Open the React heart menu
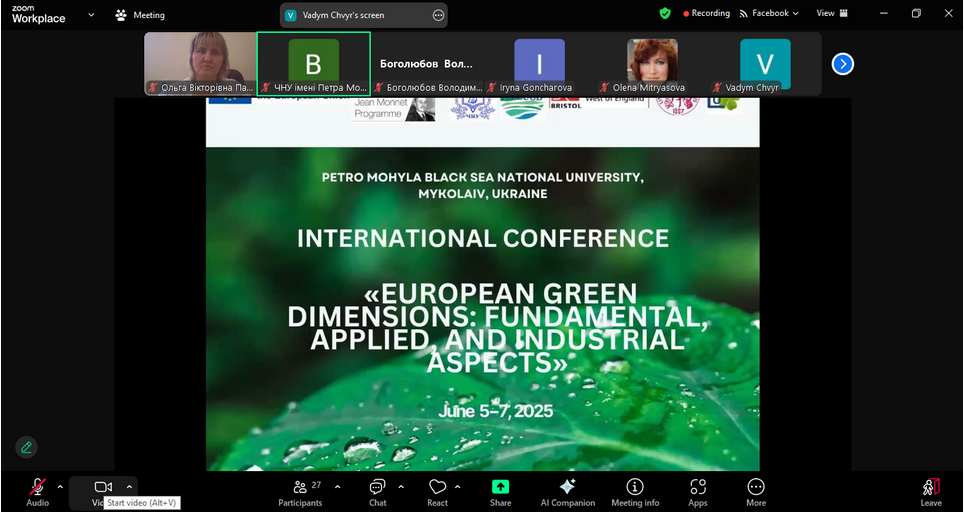The height and width of the screenshot is (512, 964). (437, 494)
